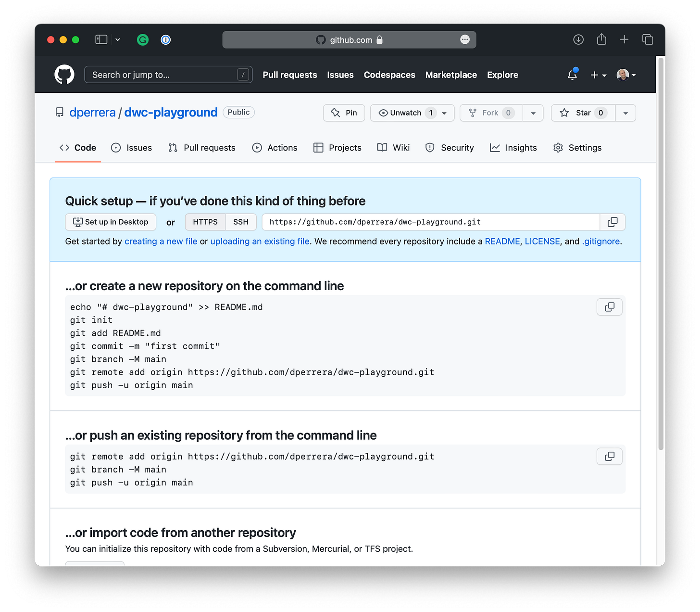Click Pull requests in the top header
700x612 pixels.
(x=290, y=75)
